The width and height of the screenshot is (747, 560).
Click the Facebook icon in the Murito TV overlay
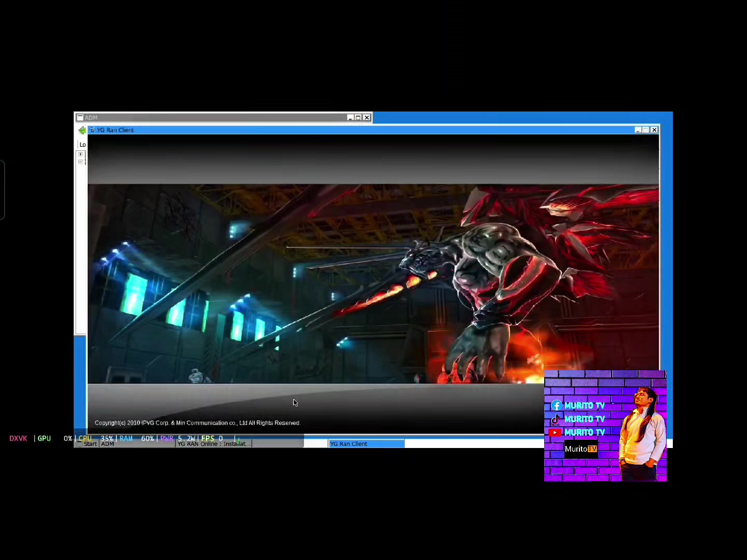(557, 405)
